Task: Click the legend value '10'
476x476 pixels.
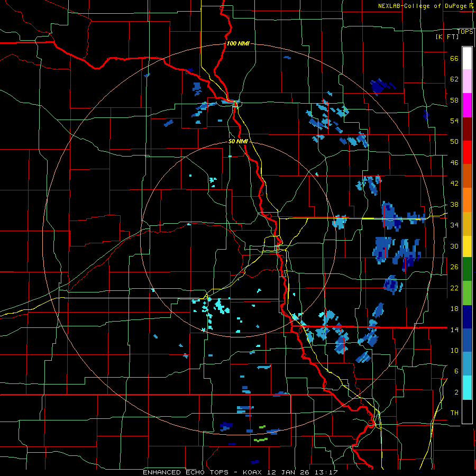Action: [x=454, y=350]
